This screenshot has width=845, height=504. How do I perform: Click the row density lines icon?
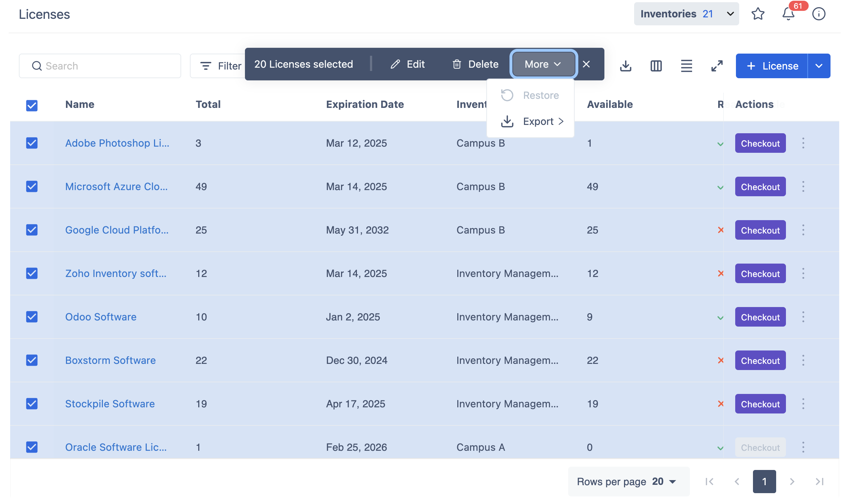686,66
